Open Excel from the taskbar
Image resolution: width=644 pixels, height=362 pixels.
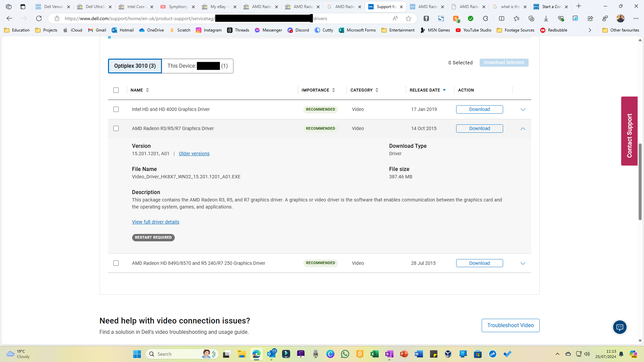374,354
